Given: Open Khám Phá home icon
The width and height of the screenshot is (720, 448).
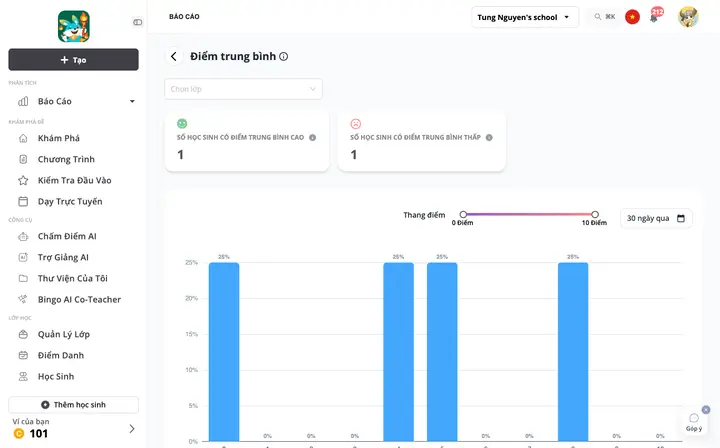Looking at the screenshot, I should 23,138.
